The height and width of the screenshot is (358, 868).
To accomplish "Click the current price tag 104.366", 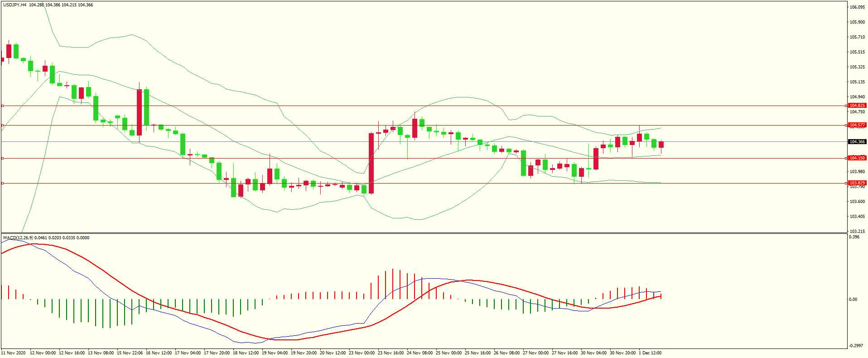I will [857, 142].
